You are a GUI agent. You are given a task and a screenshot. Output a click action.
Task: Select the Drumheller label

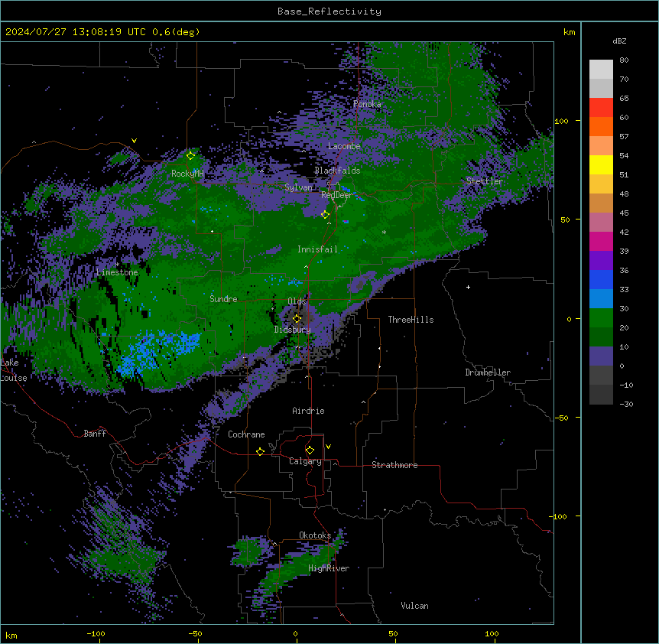pyautogui.click(x=488, y=372)
